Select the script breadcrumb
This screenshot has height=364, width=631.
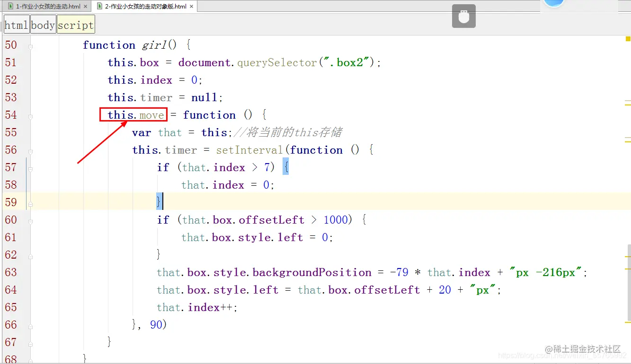[x=76, y=25]
